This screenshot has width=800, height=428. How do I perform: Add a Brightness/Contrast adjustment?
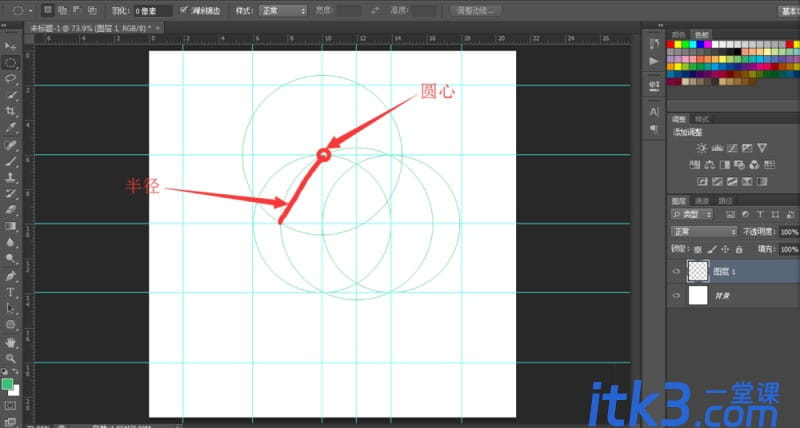(x=702, y=148)
